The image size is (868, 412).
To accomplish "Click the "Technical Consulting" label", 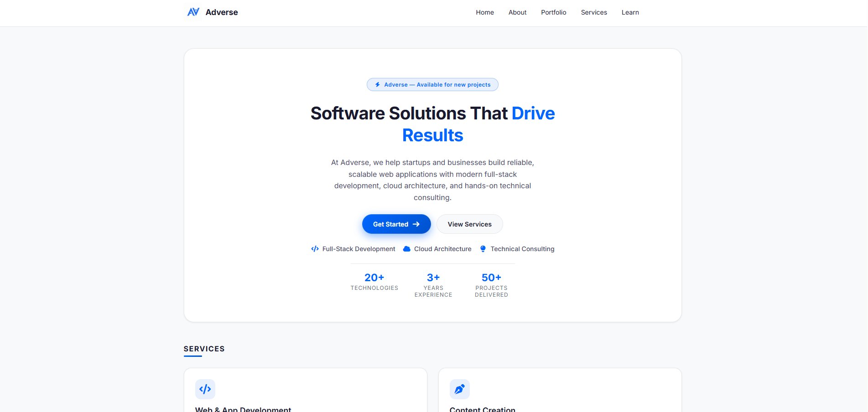I will pyautogui.click(x=523, y=249).
